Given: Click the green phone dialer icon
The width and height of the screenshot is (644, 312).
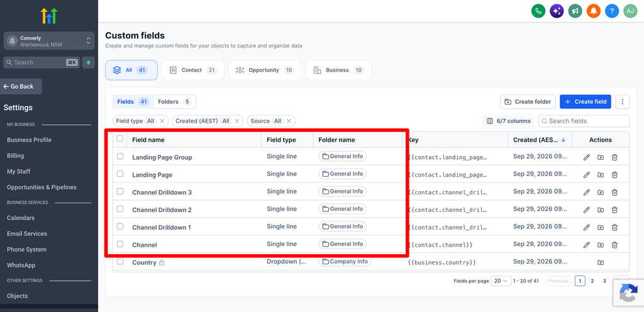Looking at the screenshot, I should [538, 11].
